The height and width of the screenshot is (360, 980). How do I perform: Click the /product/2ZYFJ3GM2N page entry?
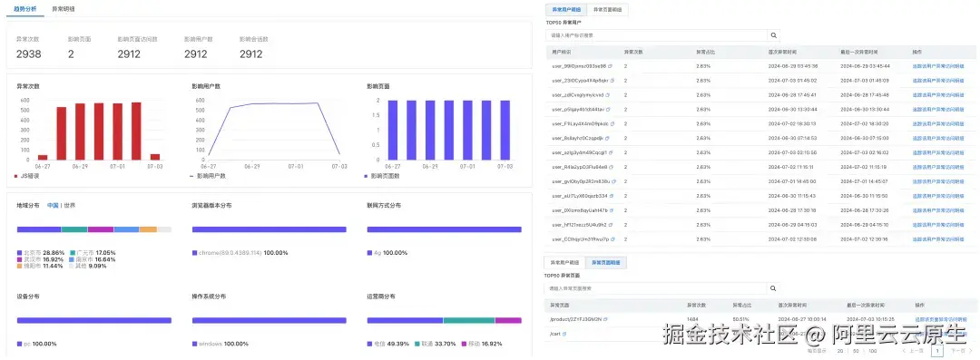(575, 319)
